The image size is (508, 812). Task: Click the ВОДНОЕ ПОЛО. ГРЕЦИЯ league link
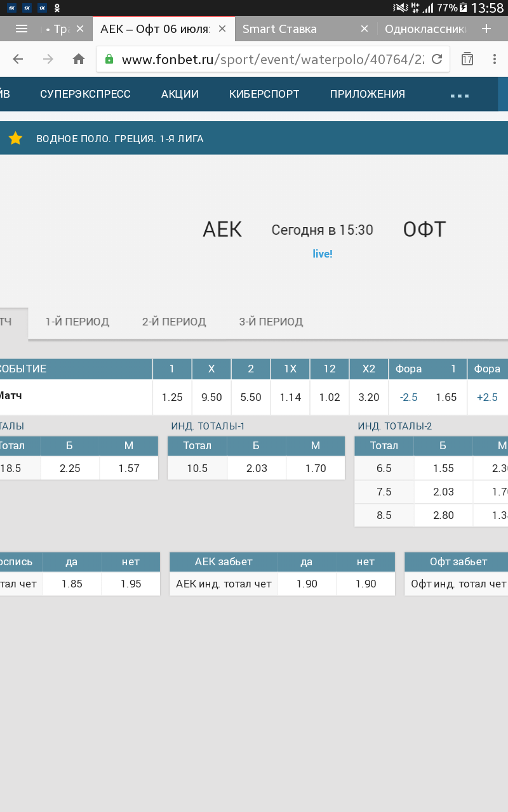coord(120,138)
